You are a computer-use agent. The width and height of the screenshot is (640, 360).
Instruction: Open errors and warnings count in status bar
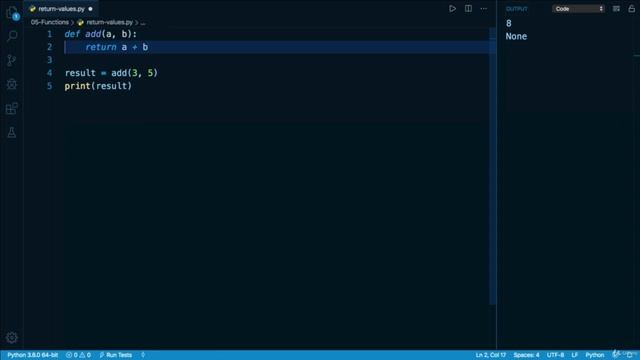click(x=78, y=355)
